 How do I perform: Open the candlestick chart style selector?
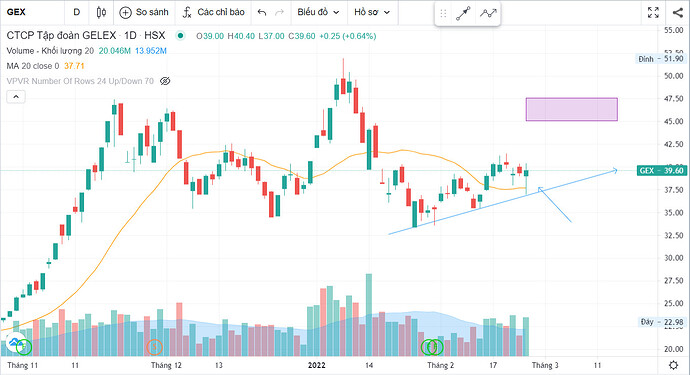pos(101,12)
